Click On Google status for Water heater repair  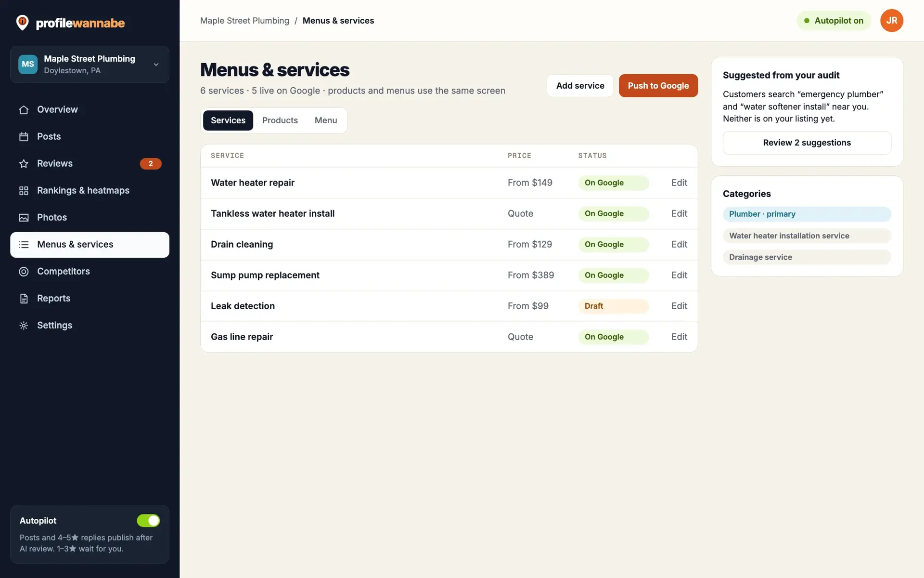tap(614, 183)
